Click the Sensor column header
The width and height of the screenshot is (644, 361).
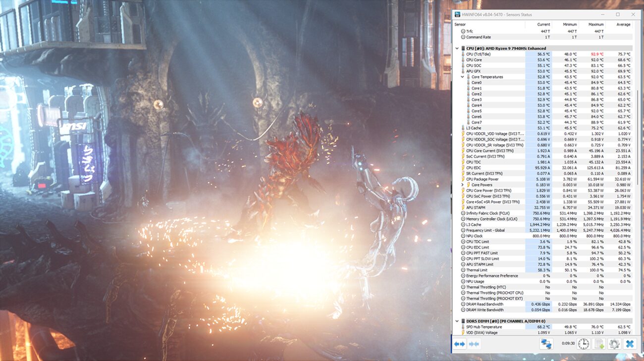click(489, 24)
